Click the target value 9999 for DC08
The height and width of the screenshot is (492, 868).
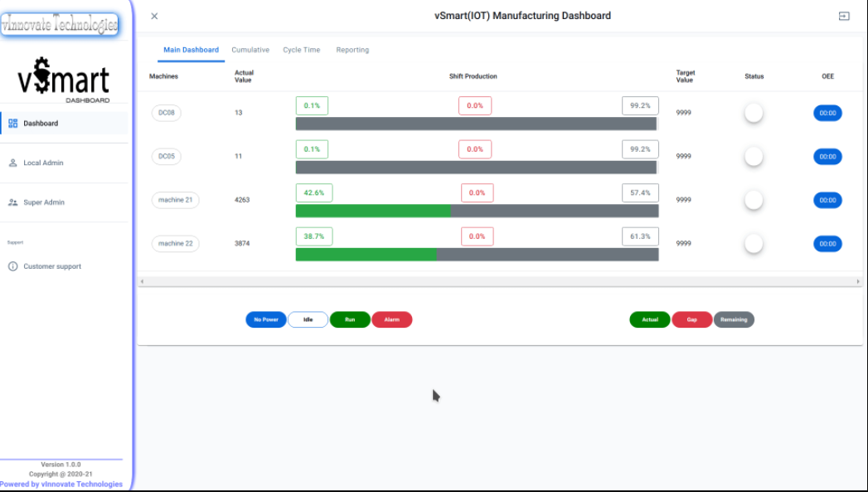(684, 113)
